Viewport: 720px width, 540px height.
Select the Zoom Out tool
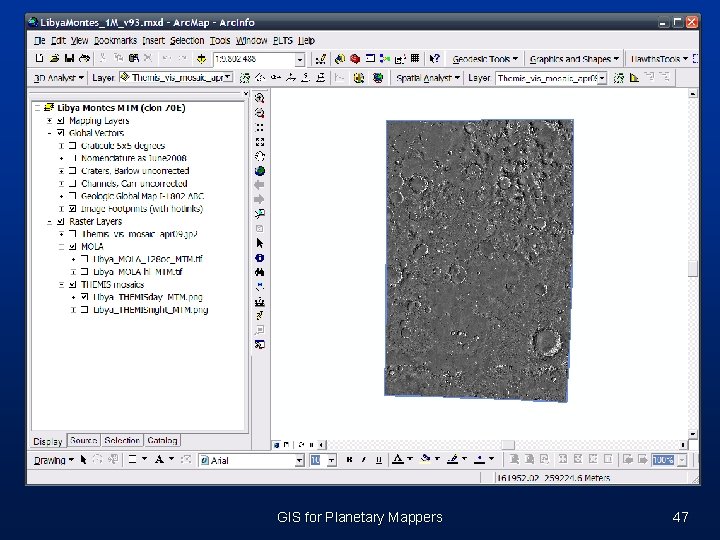(x=259, y=112)
